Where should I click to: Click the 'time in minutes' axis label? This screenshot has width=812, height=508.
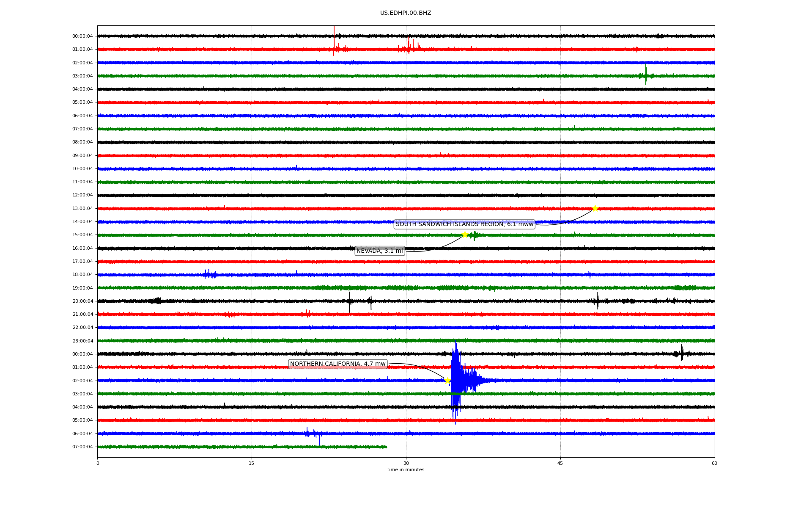406,470
